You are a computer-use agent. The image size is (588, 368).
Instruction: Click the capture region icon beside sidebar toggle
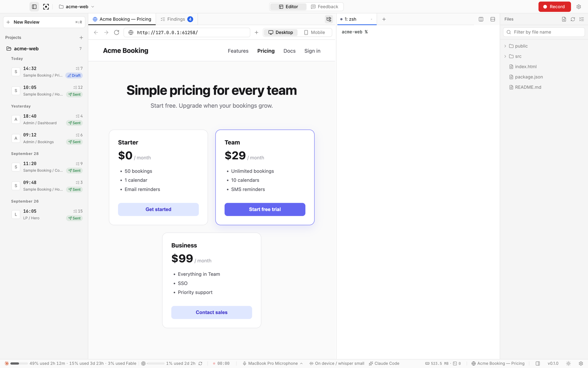tap(46, 7)
